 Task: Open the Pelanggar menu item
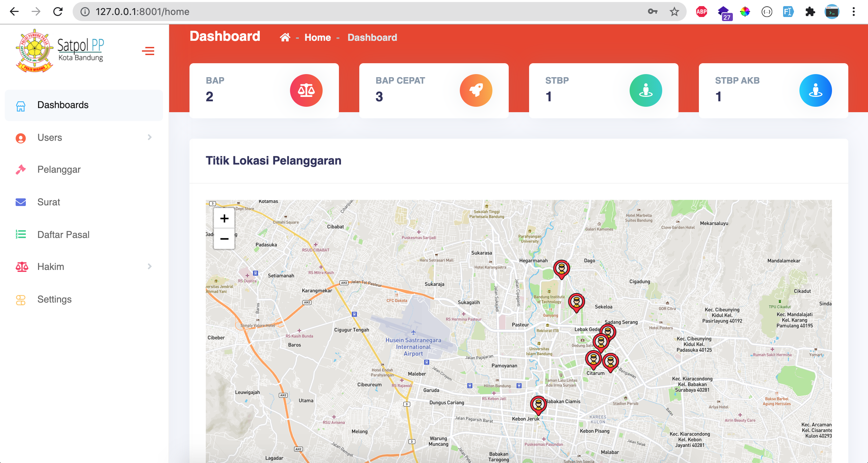pos(59,169)
